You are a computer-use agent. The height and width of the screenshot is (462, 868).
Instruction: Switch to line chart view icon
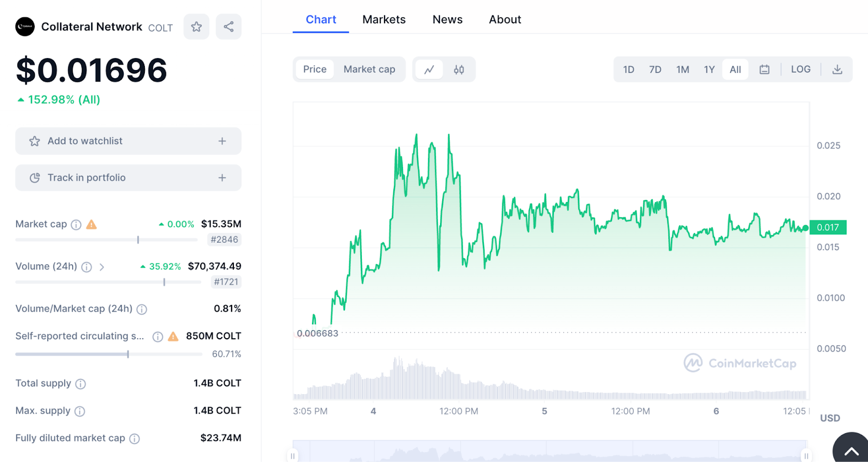(429, 69)
